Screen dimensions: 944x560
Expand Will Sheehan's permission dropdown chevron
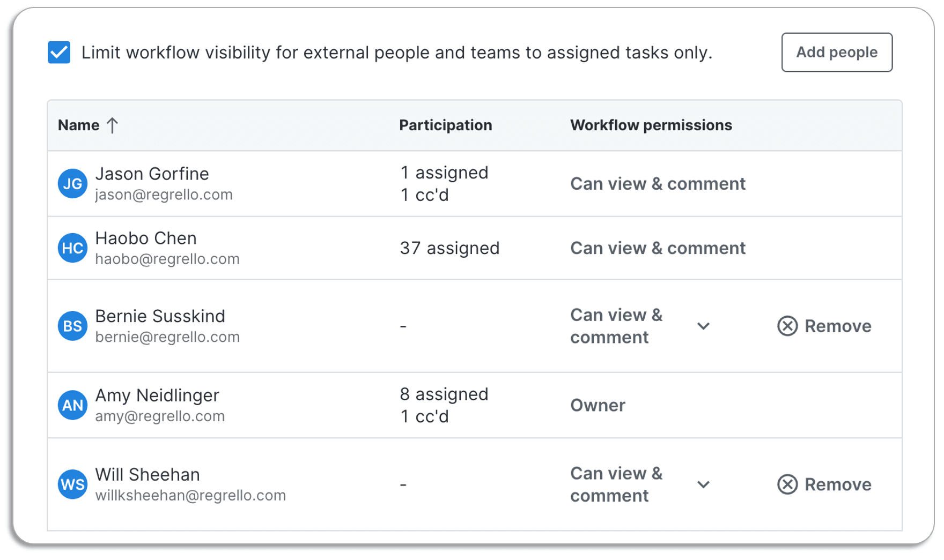[703, 484]
